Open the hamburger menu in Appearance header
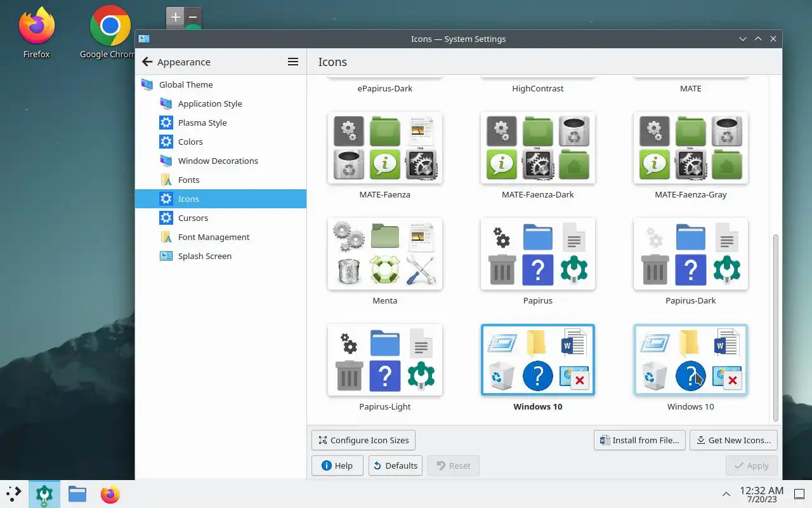The height and width of the screenshot is (508, 812). point(293,62)
